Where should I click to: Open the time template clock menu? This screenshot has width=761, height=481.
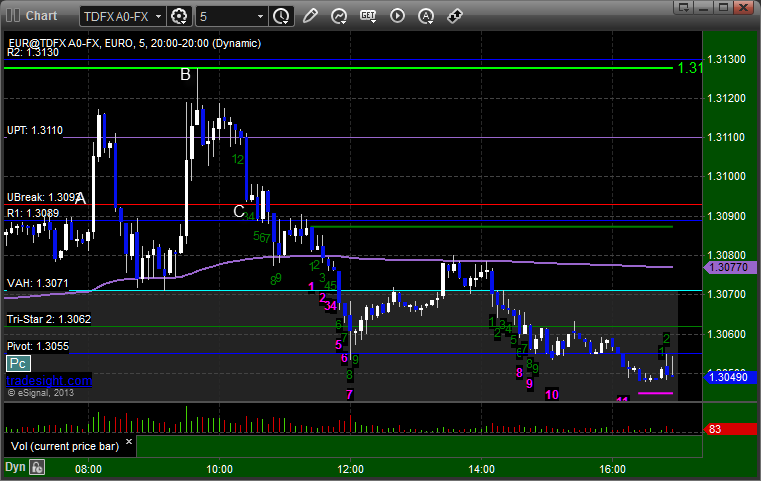(x=281, y=17)
